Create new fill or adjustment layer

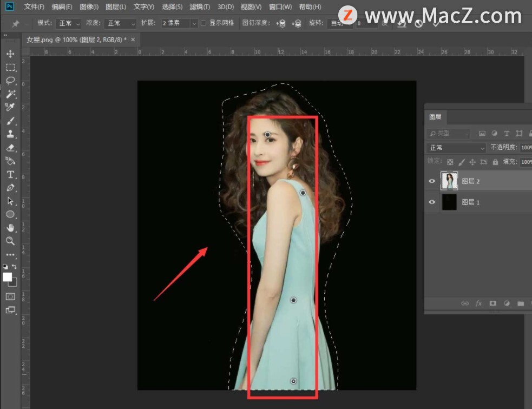[507, 303]
